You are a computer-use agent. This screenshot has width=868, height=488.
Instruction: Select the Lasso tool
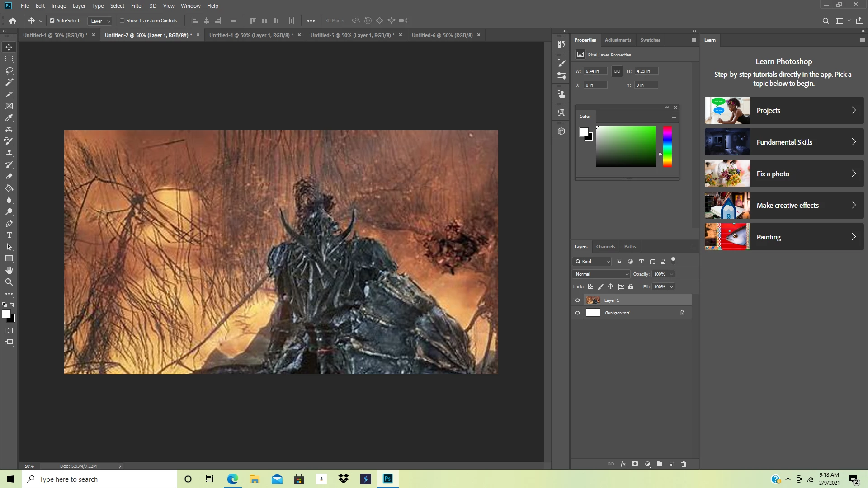pyautogui.click(x=9, y=71)
